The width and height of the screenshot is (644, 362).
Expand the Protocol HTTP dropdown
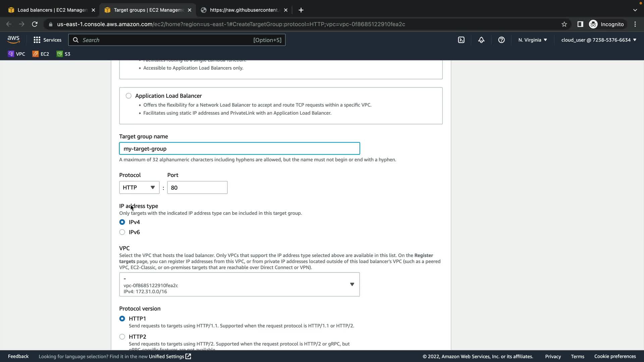(x=139, y=188)
